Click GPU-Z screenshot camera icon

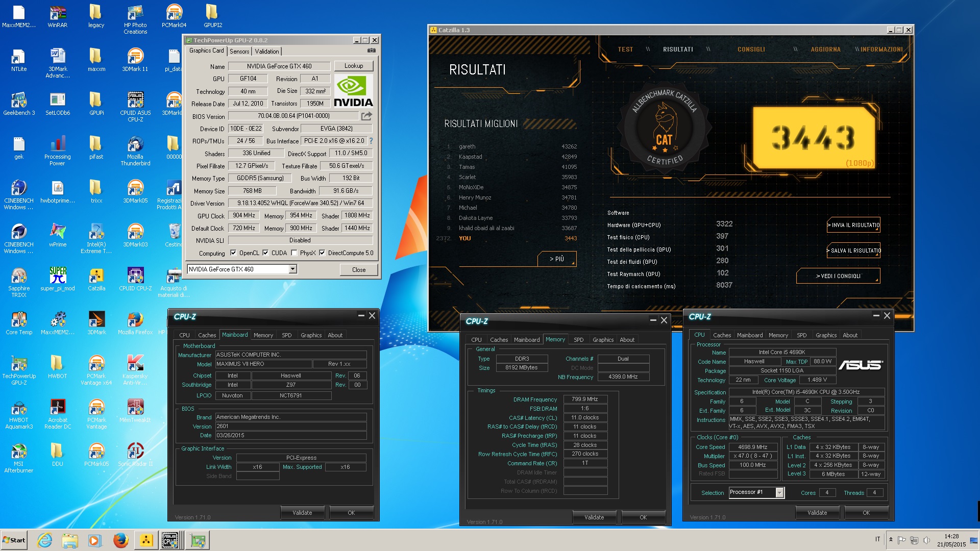pyautogui.click(x=372, y=51)
